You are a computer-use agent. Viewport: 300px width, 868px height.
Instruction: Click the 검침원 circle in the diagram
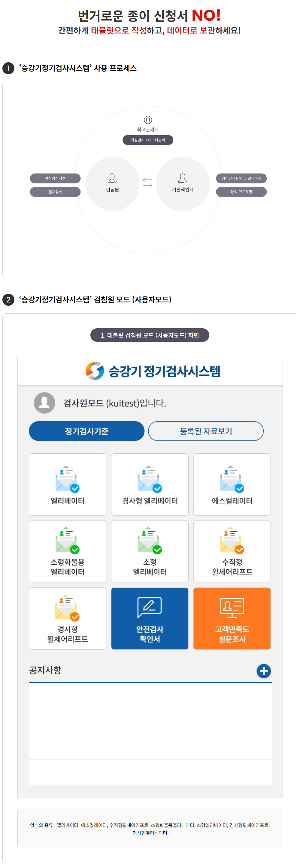pos(112,184)
